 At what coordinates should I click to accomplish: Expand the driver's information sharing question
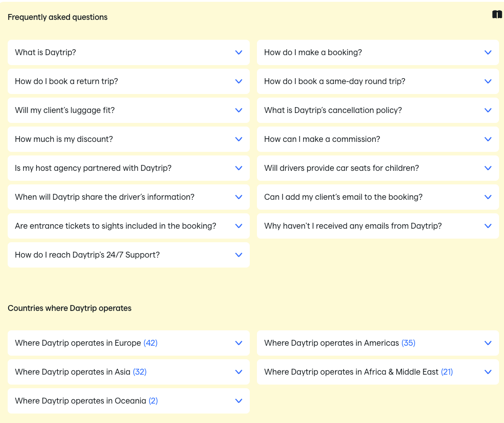point(129,197)
